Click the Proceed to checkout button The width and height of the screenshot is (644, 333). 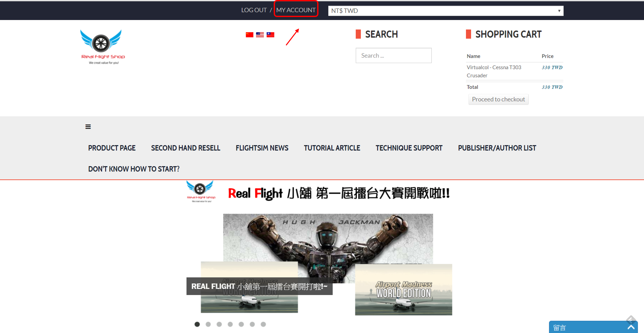tap(498, 99)
